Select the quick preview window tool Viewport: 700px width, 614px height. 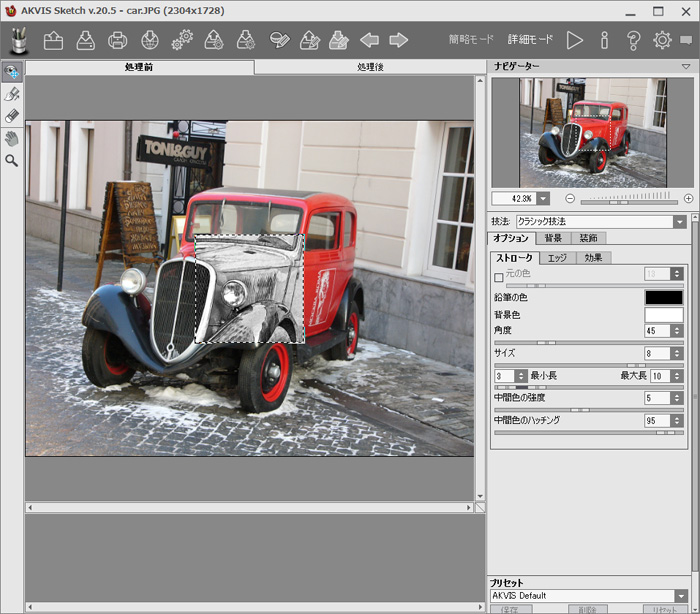coord(12,71)
